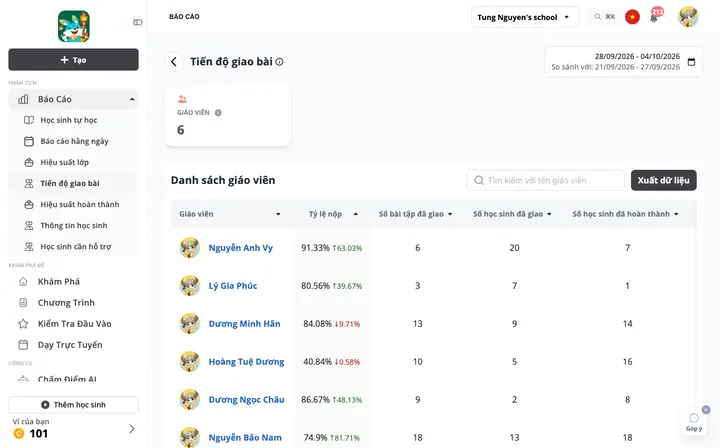Open Hiệu suất lớp report

tap(65, 162)
